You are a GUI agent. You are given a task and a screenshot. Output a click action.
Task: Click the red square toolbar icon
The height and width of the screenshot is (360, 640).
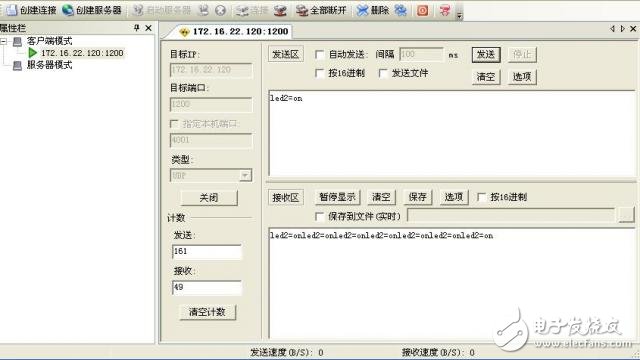point(422,10)
